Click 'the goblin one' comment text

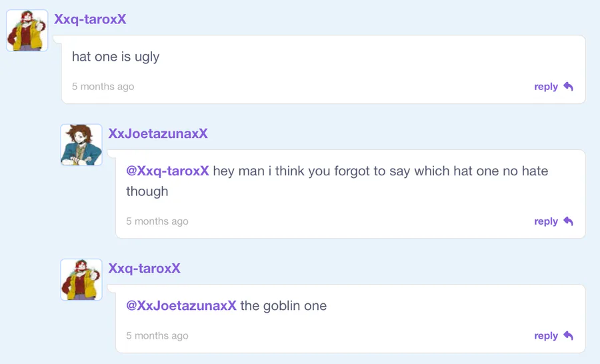[x=283, y=305]
